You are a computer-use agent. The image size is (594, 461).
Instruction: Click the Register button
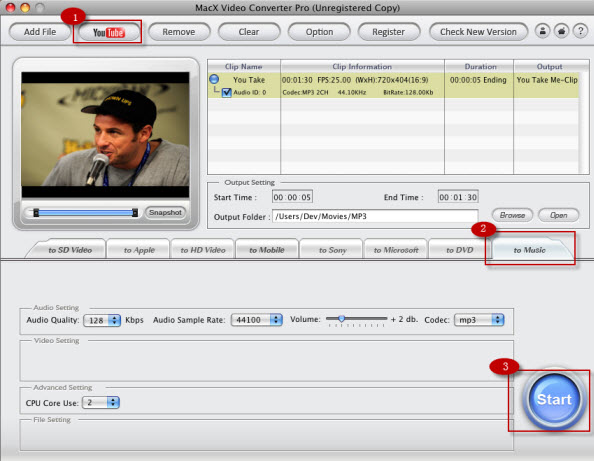(389, 32)
